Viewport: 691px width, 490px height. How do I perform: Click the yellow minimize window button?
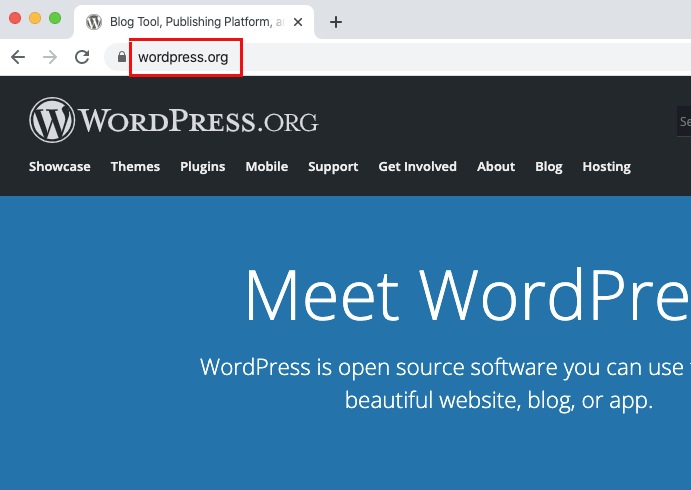pyautogui.click(x=35, y=18)
